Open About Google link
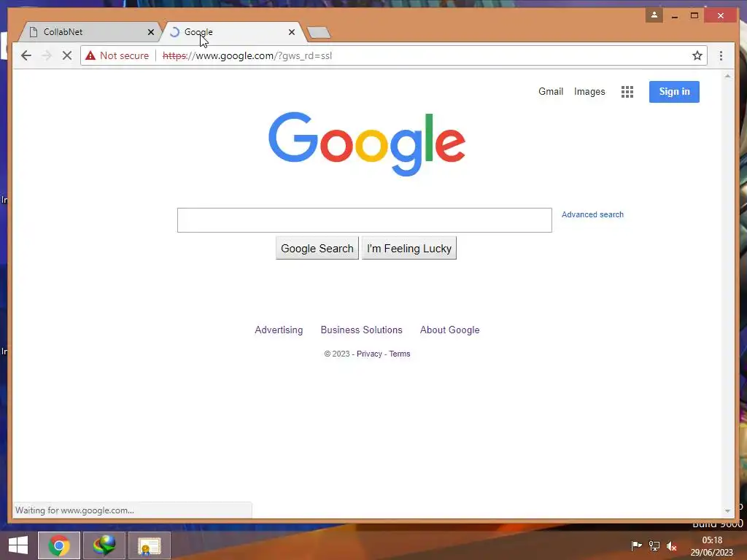The height and width of the screenshot is (560, 747). 449,330
